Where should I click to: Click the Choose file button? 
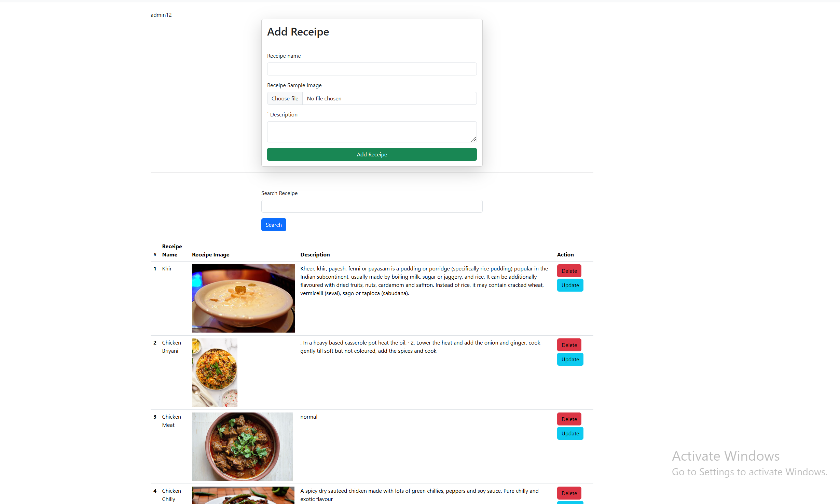[285, 98]
